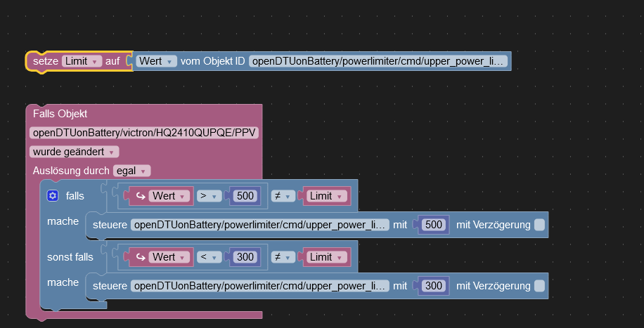Viewport: 644px width, 328px height.
Task: Edit the 500 value in steuere block
Action: 434,225
